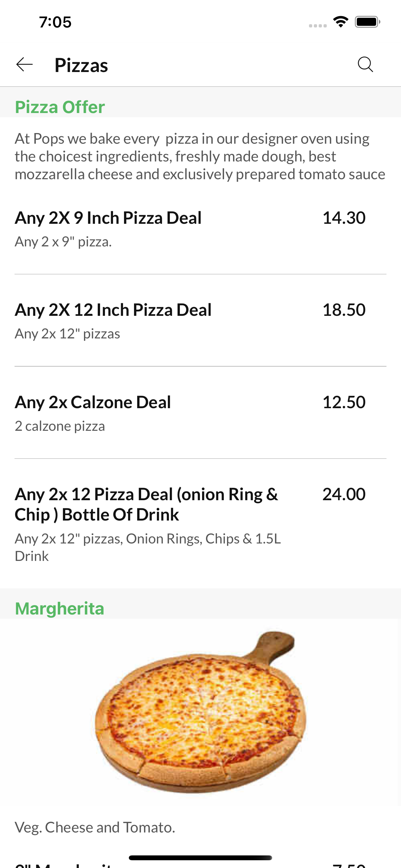Jump to Pizza Offer section header

60,107
